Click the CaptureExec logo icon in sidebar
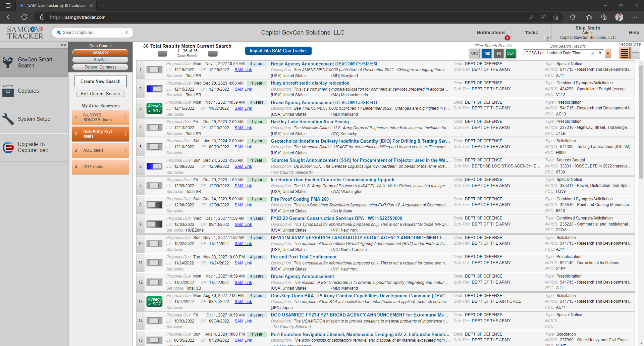Image resolution: width=644 pixels, height=346 pixels. tap(8, 147)
